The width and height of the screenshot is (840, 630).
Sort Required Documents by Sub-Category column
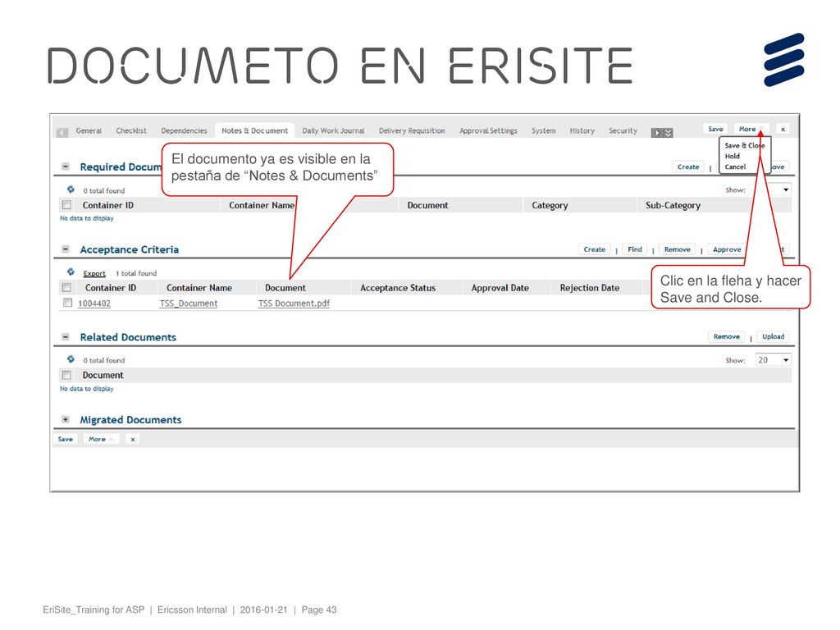point(673,205)
